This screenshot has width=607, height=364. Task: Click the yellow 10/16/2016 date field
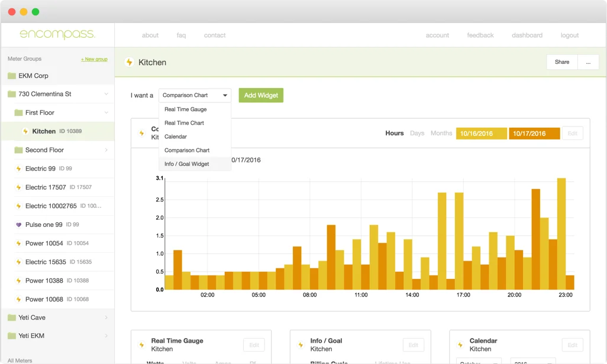click(x=482, y=134)
